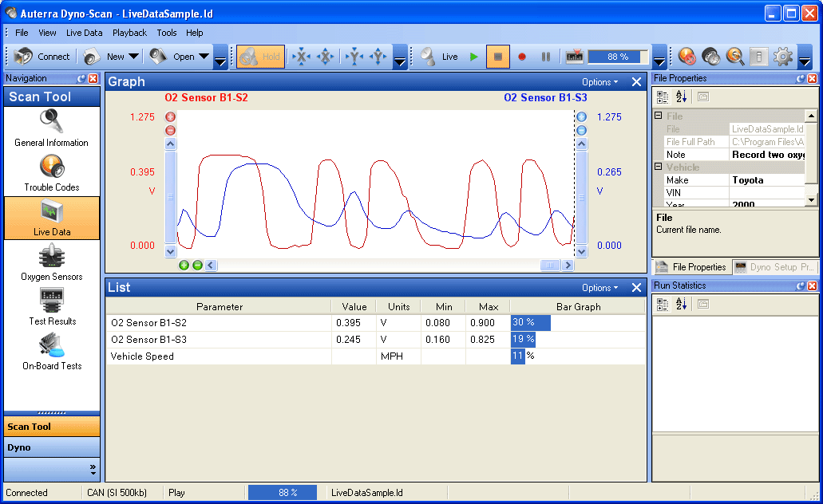Viewport: 823px width, 504px height.
Task: Open the settings gear on the toolbar
Action: (x=783, y=57)
